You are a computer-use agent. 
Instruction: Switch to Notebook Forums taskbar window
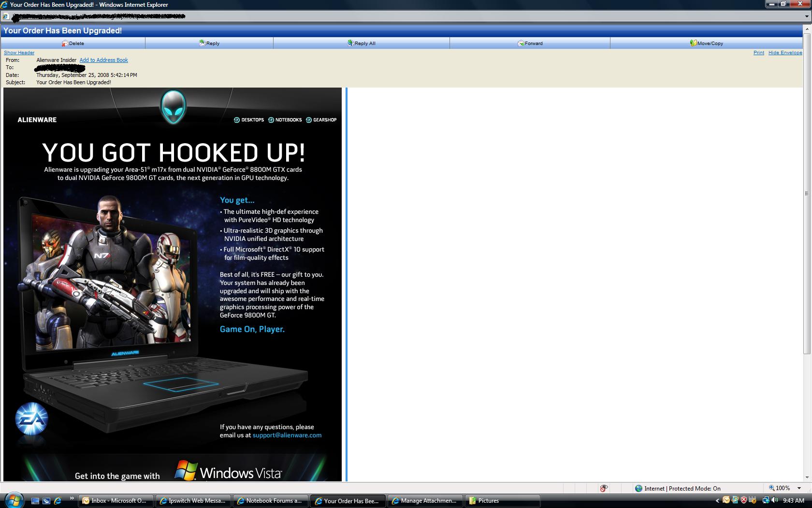click(270, 501)
